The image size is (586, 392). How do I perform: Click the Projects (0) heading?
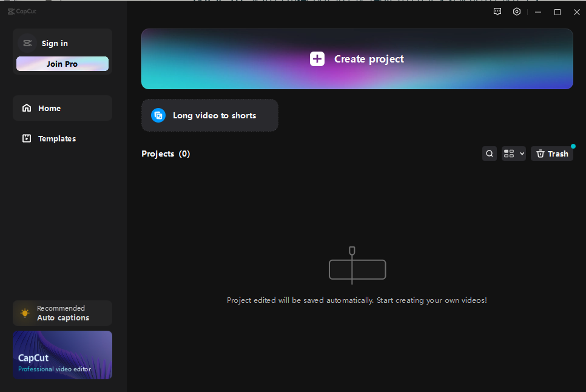(x=166, y=154)
